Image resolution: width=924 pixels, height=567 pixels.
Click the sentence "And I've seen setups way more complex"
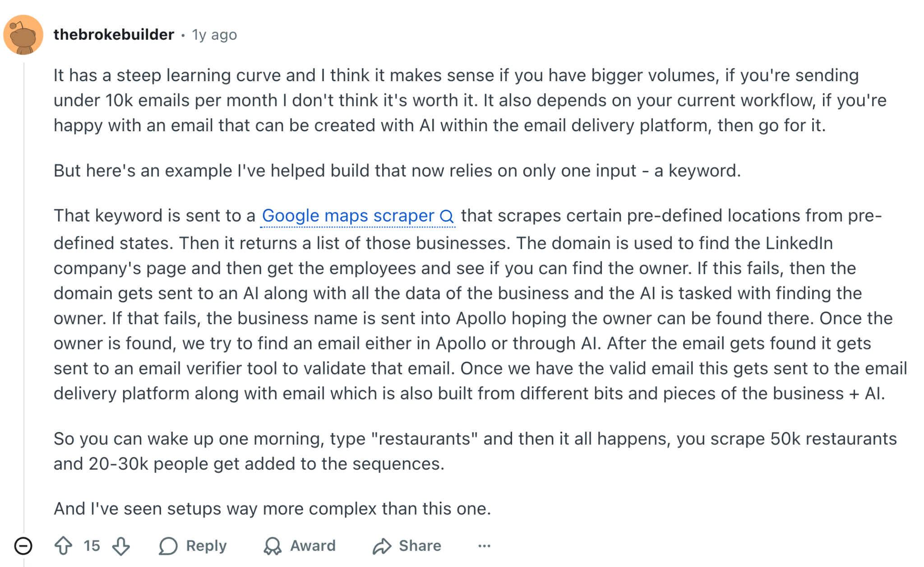tap(272, 509)
